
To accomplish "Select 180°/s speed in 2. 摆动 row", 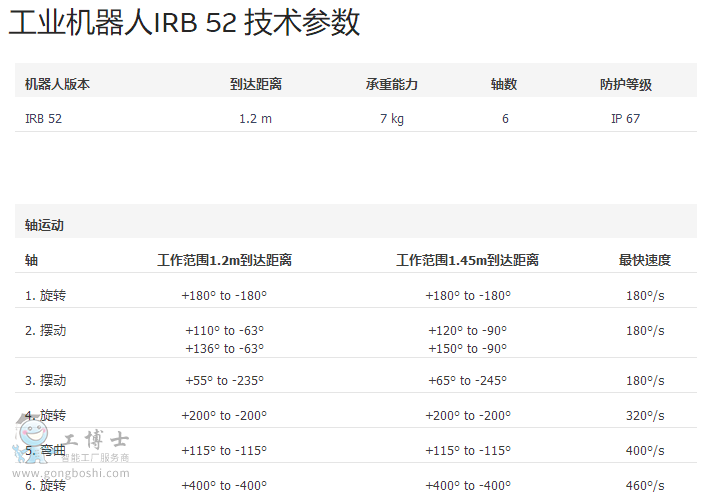I will (x=645, y=331).
